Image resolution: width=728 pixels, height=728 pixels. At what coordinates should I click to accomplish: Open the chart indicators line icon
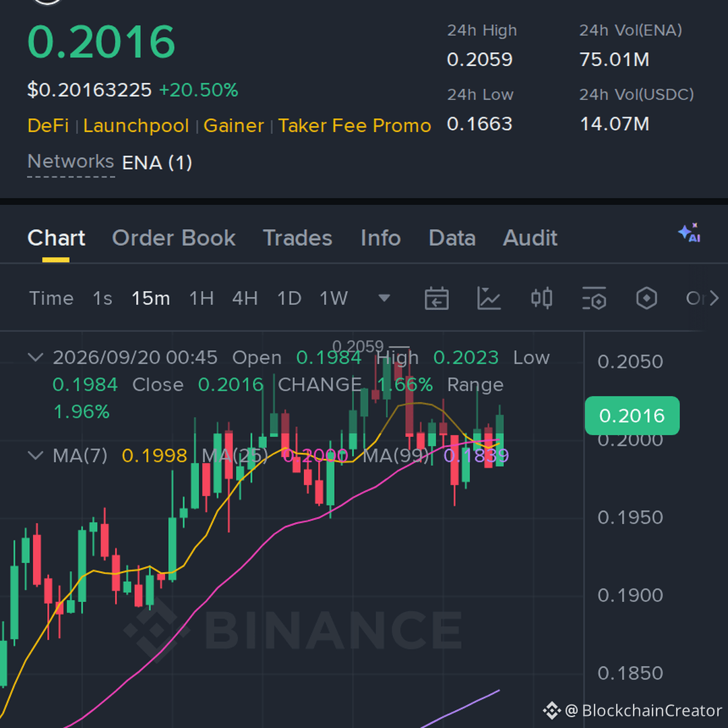pyautogui.click(x=489, y=298)
